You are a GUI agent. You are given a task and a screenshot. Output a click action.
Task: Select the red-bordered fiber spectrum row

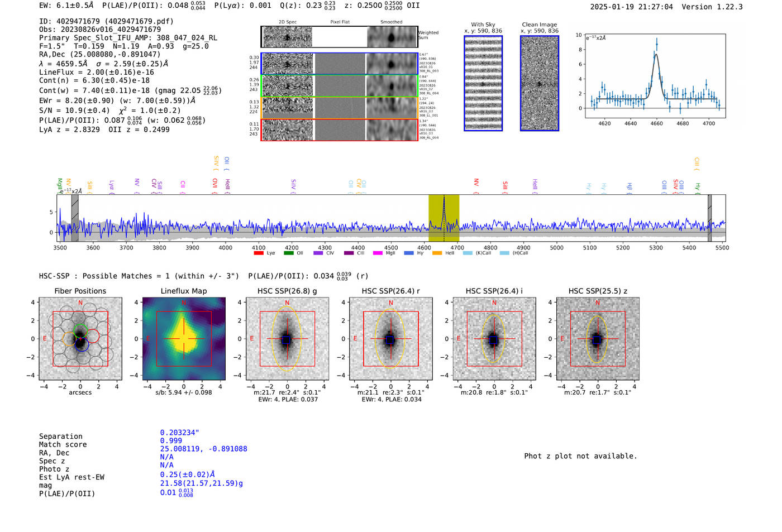[339, 130]
